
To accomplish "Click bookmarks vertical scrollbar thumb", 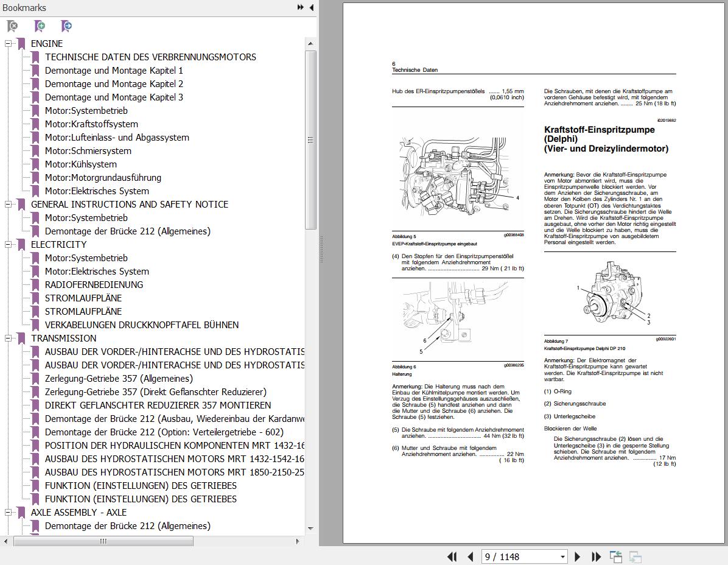I will (x=310, y=139).
